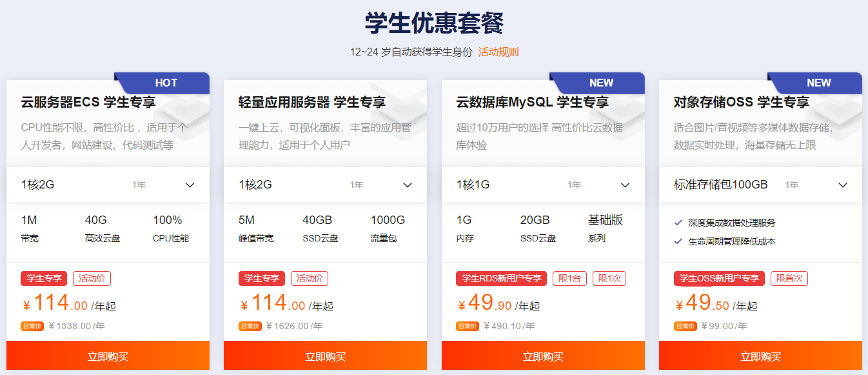The height and width of the screenshot is (375, 868).
Task: Buy the 对象存储OSS student package
Action: [760, 356]
